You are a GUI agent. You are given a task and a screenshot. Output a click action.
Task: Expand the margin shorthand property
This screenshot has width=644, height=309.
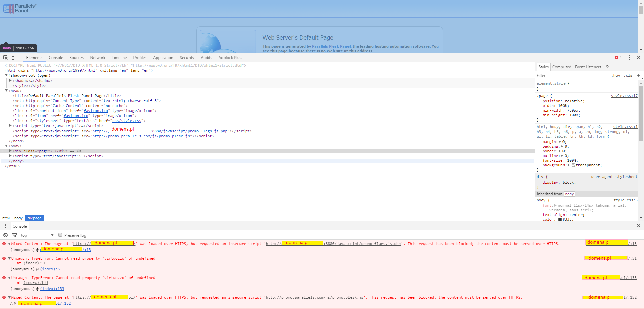point(560,142)
